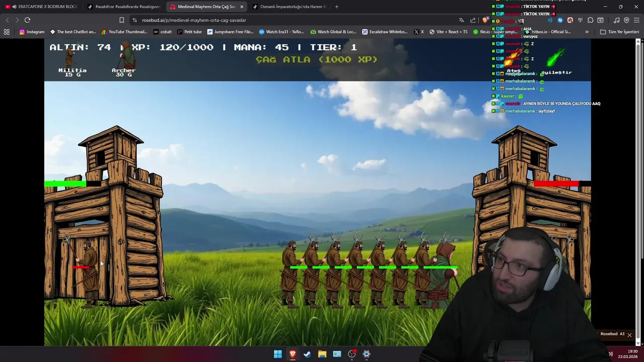This screenshot has height=362, width=644.
Task: Open the Settings gear taskbar icon
Action: coord(366,354)
